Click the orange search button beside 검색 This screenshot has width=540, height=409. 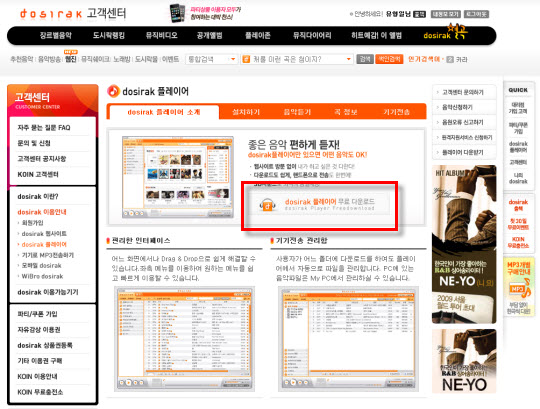389,59
